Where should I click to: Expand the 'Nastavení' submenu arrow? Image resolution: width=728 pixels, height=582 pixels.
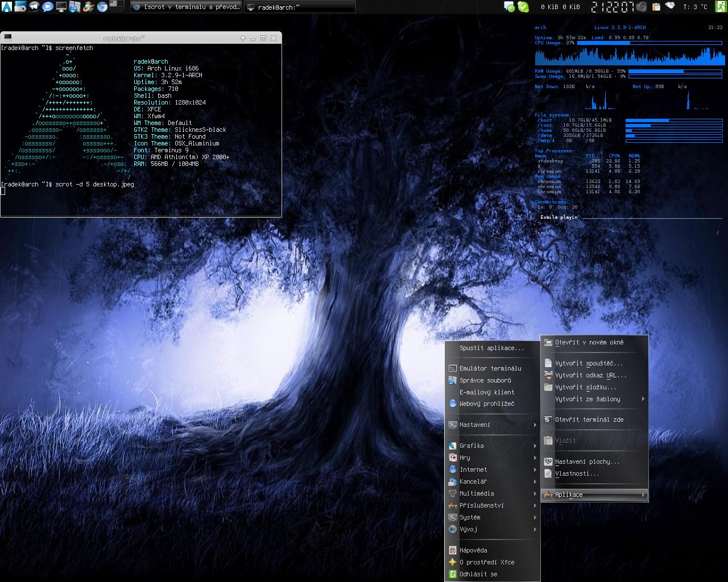(x=535, y=425)
